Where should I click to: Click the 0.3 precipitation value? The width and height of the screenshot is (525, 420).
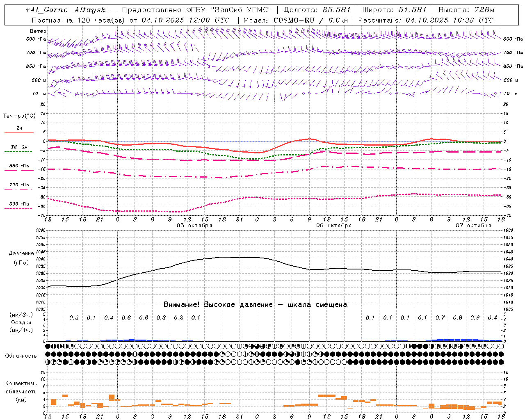(x=161, y=318)
